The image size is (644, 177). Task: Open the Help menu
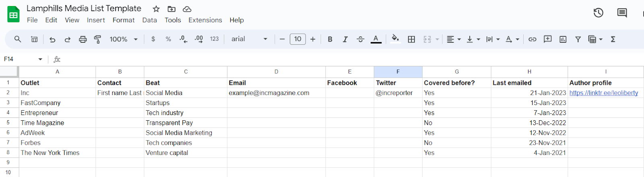click(237, 20)
